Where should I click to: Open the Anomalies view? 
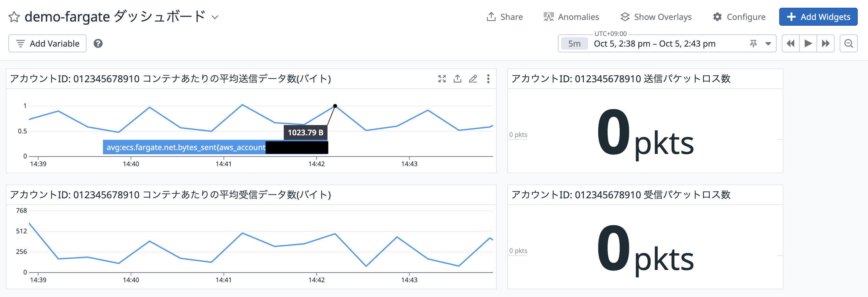tap(571, 17)
